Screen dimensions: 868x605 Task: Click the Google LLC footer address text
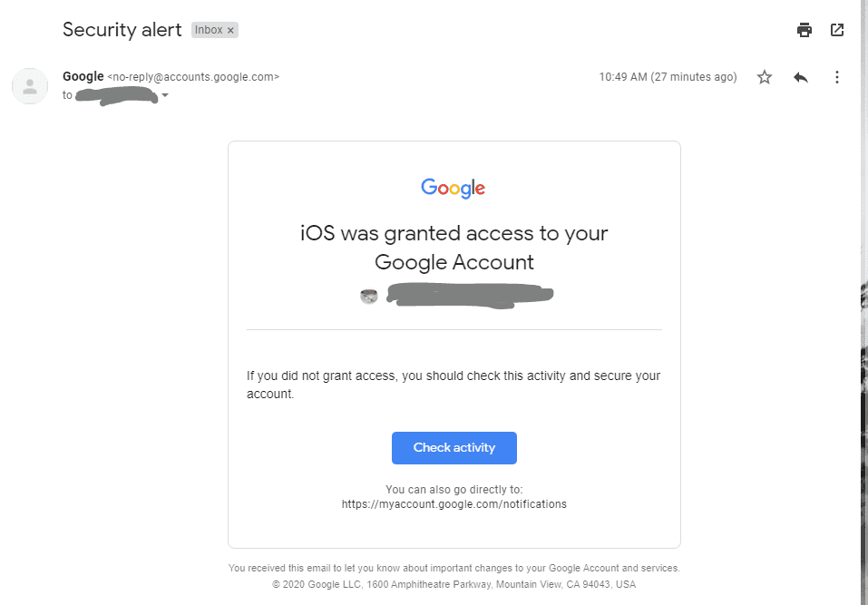(454, 585)
